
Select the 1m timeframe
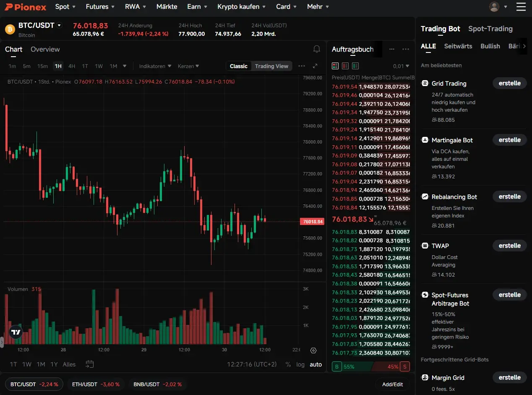pos(12,66)
